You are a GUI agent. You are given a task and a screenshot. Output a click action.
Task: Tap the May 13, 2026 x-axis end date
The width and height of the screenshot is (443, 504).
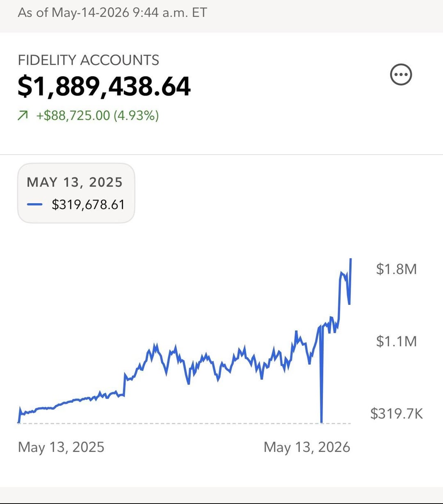pyautogui.click(x=307, y=447)
